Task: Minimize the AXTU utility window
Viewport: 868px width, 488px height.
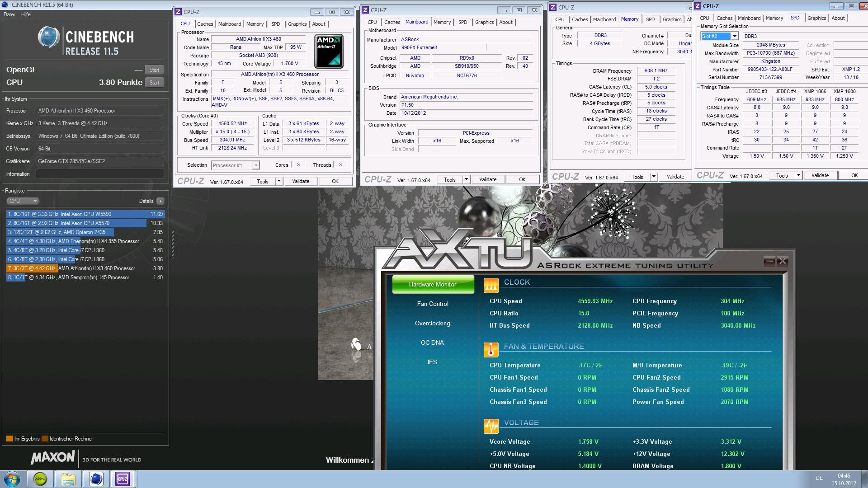Action: (769, 261)
